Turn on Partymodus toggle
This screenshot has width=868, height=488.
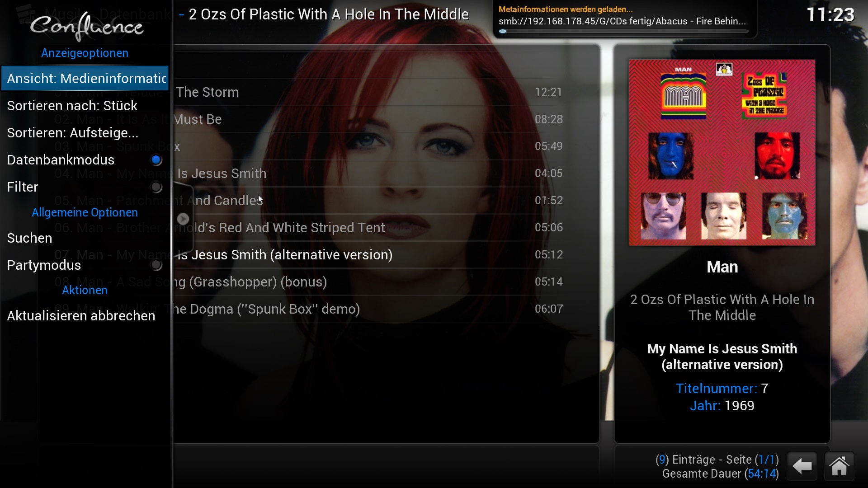pos(156,265)
